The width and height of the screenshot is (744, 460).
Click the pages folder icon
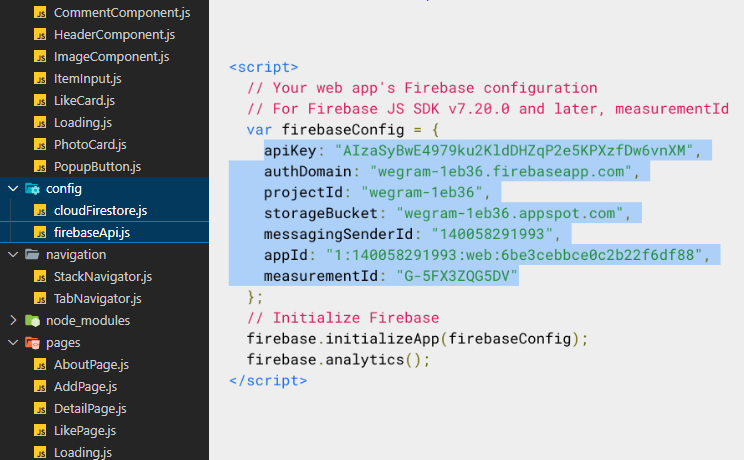(32, 342)
